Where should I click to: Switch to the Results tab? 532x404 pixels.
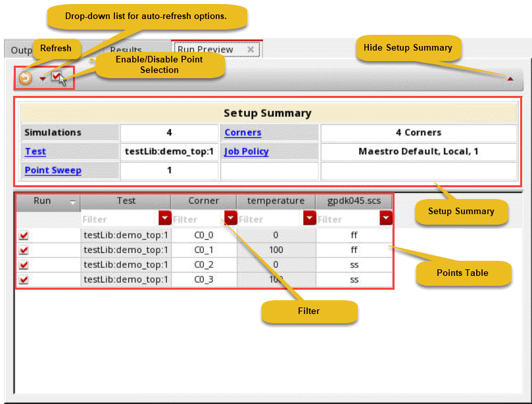click(126, 50)
